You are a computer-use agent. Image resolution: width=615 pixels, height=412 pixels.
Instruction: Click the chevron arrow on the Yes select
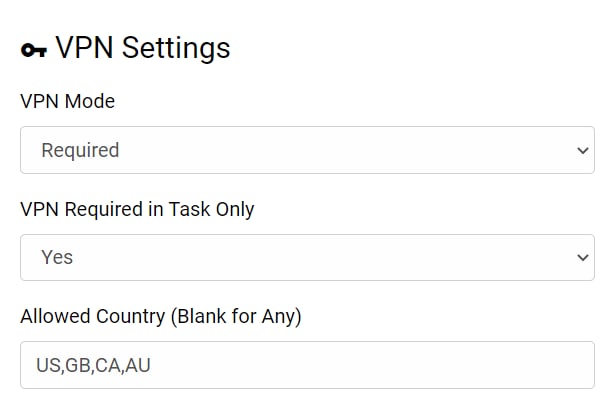coord(584,258)
